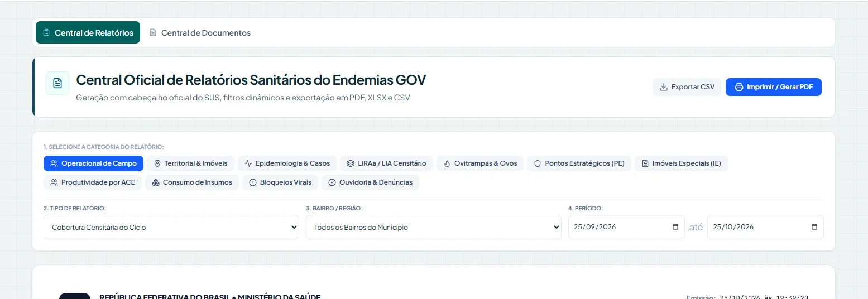Click the label 2. Tipo de Relatório
The width and height of the screenshot is (868, 299).
(75, 208)
